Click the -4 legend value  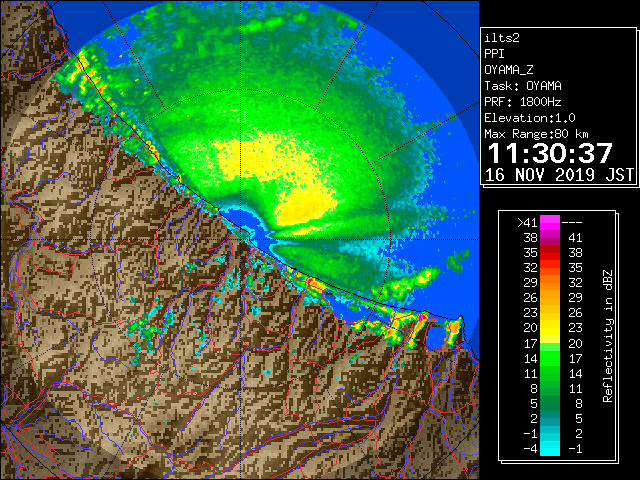(530, 449)
